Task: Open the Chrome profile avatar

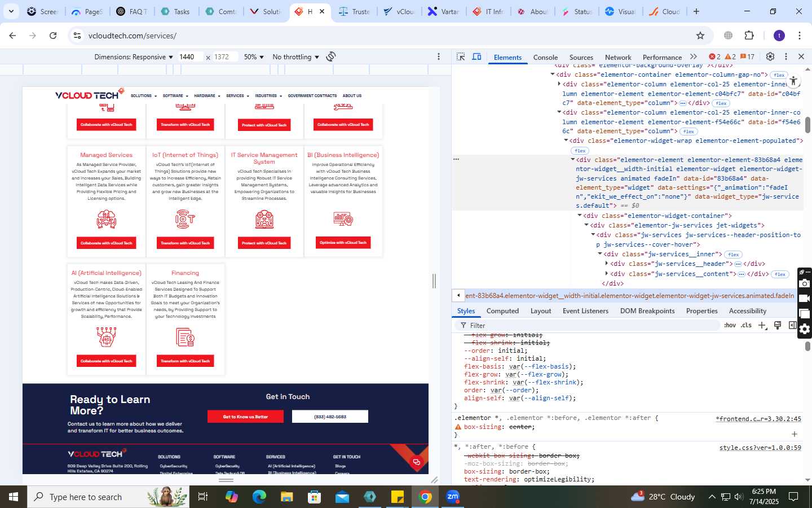Action: coord(779,36)
